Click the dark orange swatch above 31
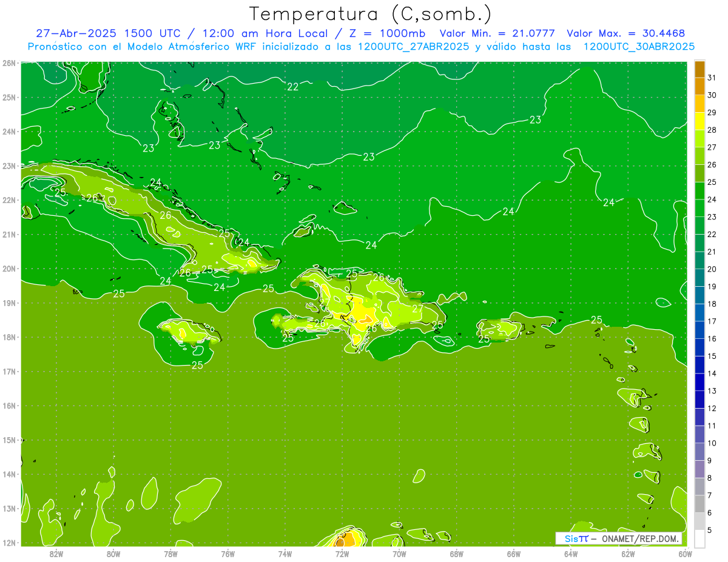The height and width of the screenshot is (562, 728). tap(699, 70)
